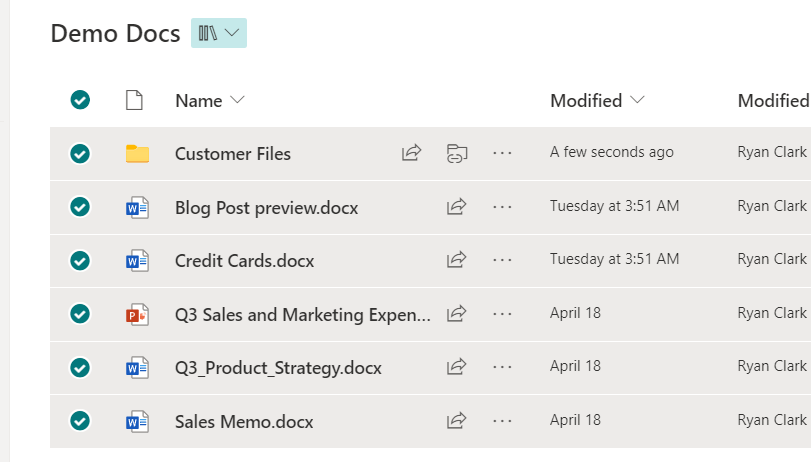Open the Customer Files folder
This screenshot has width=811, height=462.
233,154
